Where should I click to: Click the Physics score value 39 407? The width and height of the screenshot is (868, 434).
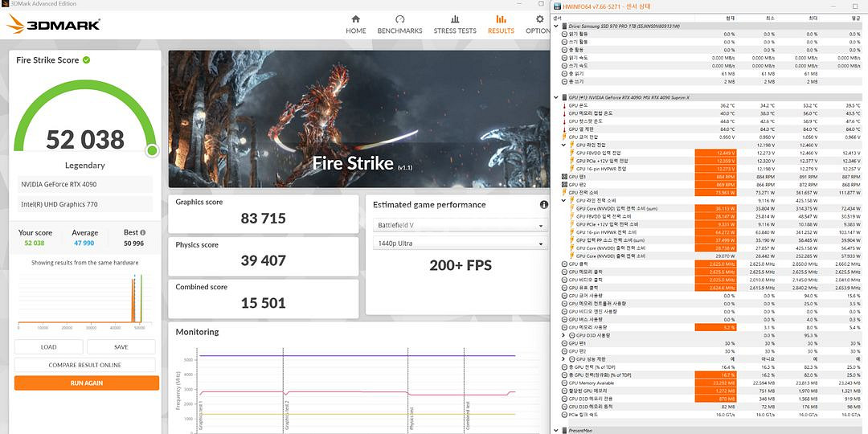263,260
